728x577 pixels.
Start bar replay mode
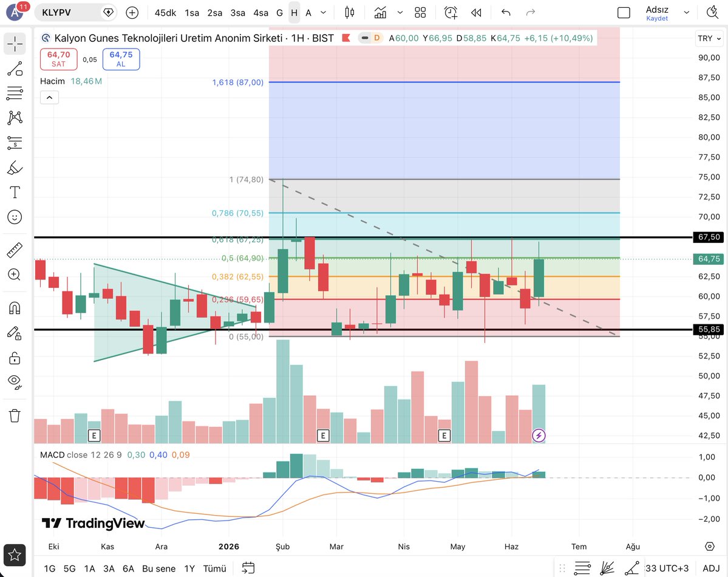pos(476,13)
